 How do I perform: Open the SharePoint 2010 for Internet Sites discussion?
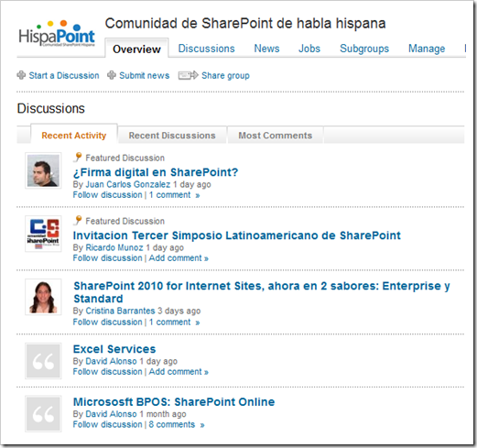point(262,292)
